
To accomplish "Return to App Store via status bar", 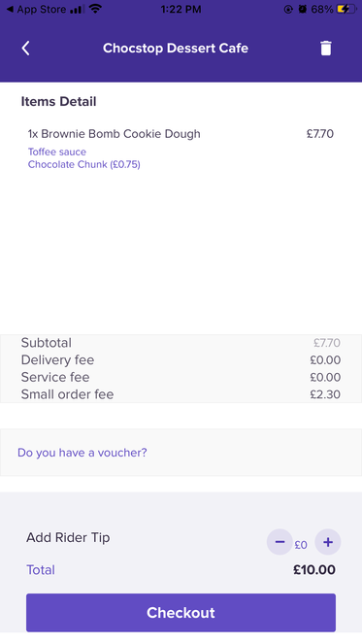I will pyautogui.click(x=36, y=9).
